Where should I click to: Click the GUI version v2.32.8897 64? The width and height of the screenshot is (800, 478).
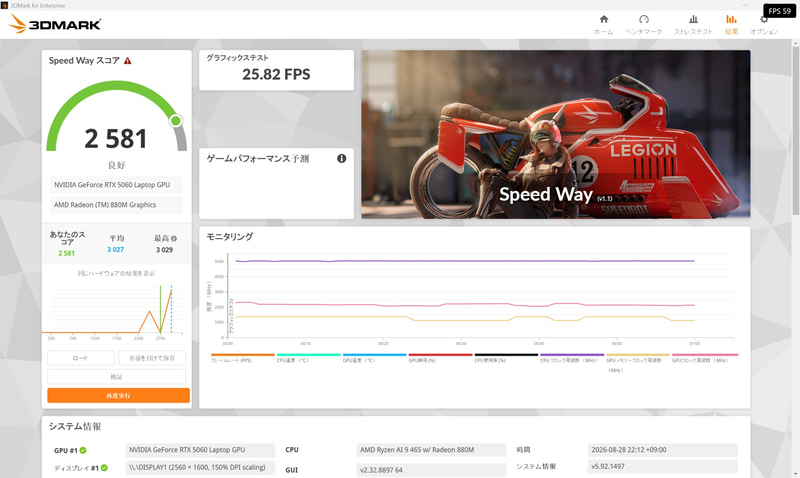[x=431, y=470]
